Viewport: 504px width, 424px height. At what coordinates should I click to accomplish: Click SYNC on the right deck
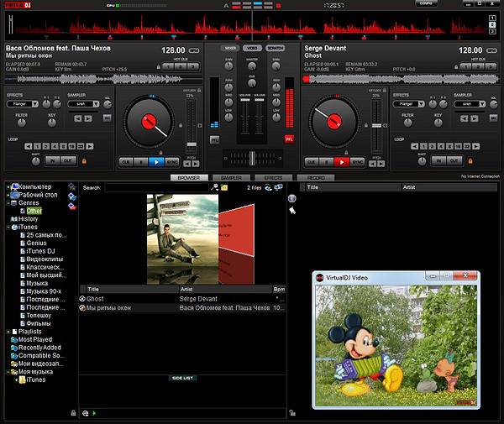[x=358, y=161]
